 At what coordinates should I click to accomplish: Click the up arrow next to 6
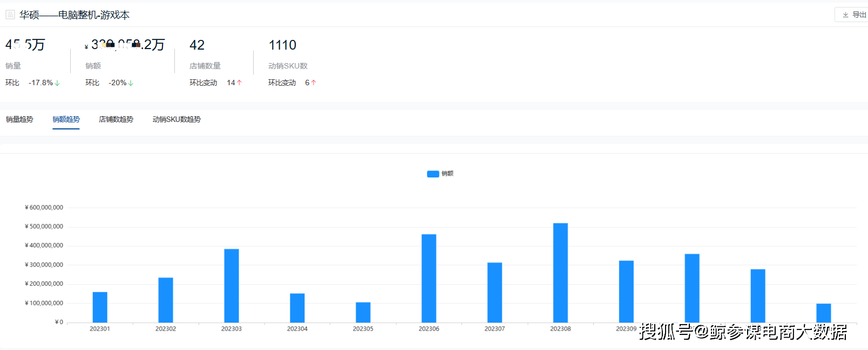point(313,83)
